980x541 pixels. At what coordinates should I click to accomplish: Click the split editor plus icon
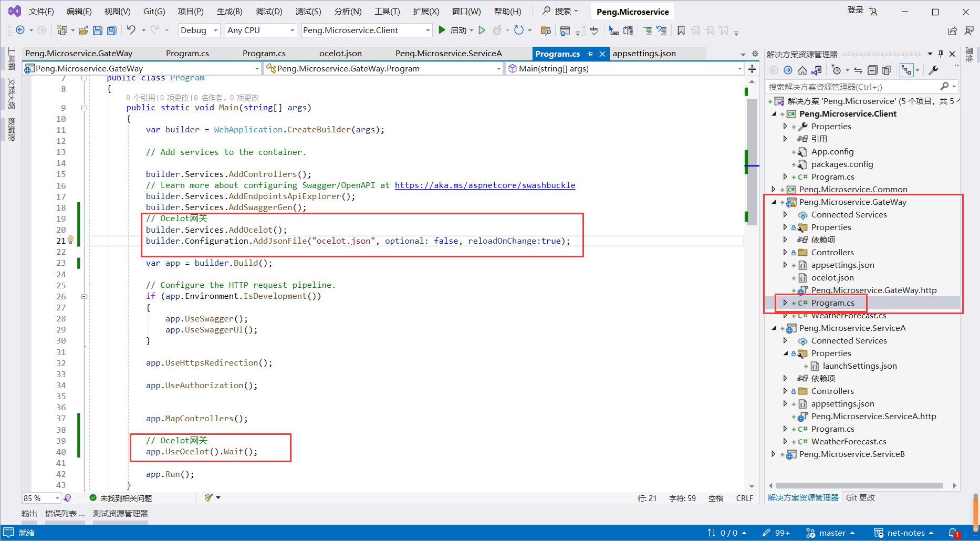(x=752, y=68)
